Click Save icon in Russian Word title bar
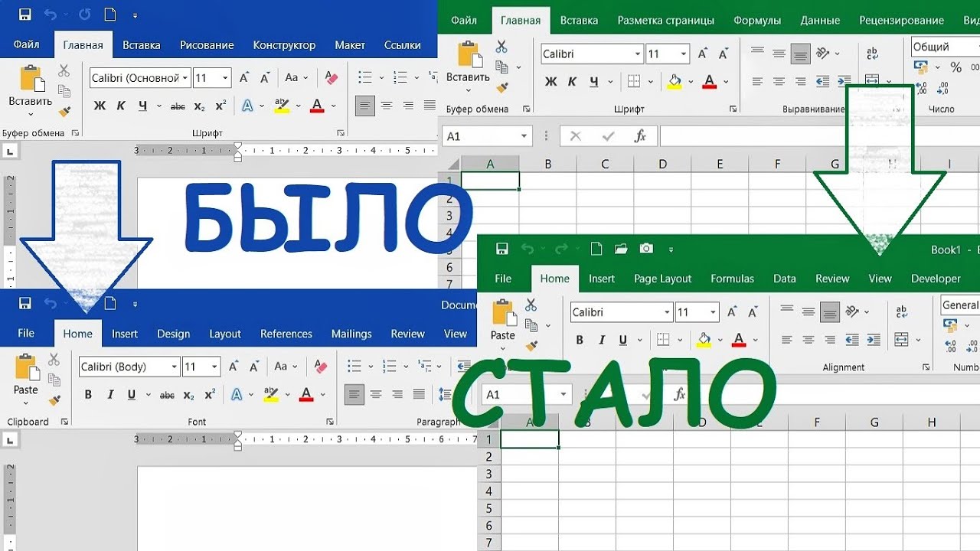Image resolution: width=980 pixels, height=551 pixels. click(x=24, y=15)
